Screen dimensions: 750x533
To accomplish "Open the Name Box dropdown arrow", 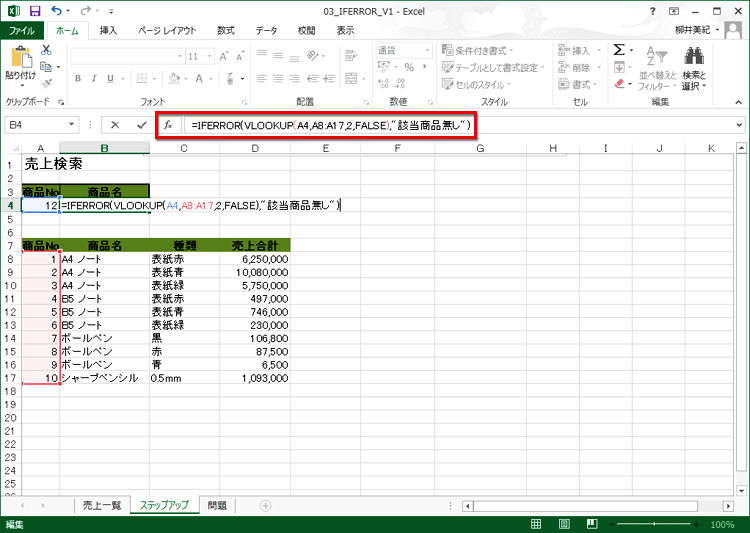I will pos(71,124).
